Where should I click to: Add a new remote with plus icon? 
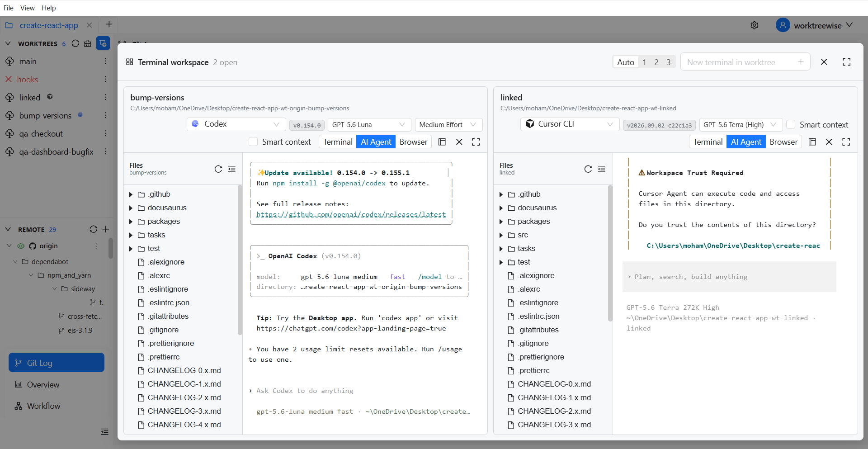click(106, 229)
